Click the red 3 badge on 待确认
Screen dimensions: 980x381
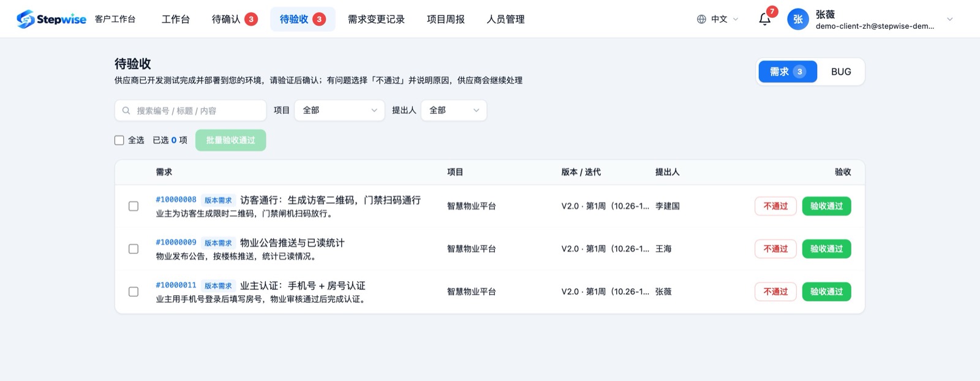[251, 19]
